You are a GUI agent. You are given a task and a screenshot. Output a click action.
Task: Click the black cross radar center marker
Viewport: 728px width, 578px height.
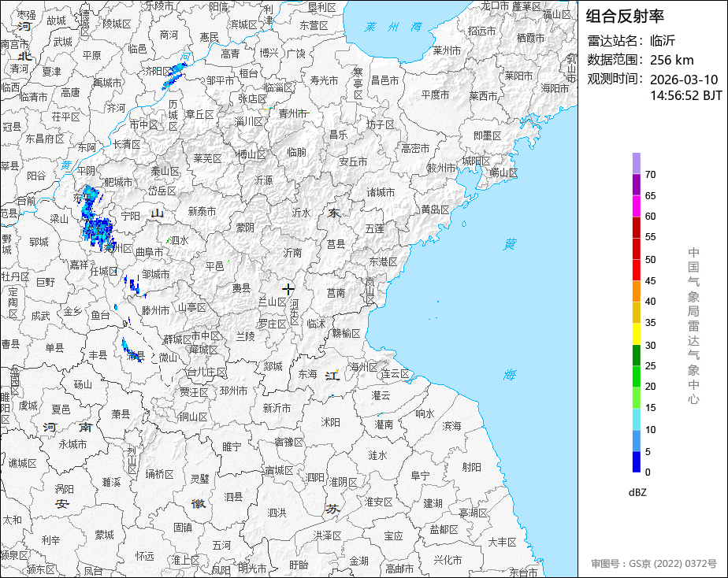click(x=288, y=289)
